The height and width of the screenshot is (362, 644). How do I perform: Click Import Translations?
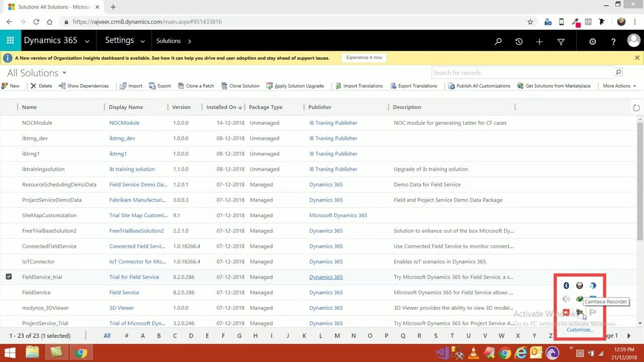(x=359, y=86)
